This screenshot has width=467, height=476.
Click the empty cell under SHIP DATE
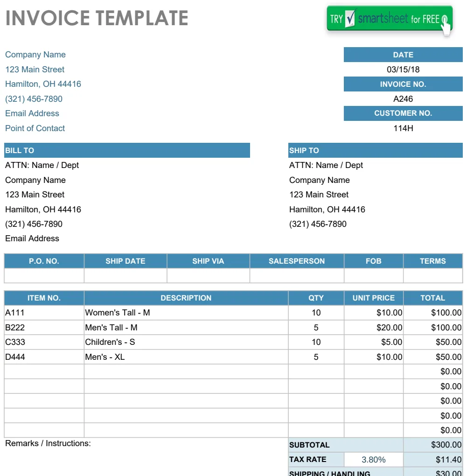point(125,276)
